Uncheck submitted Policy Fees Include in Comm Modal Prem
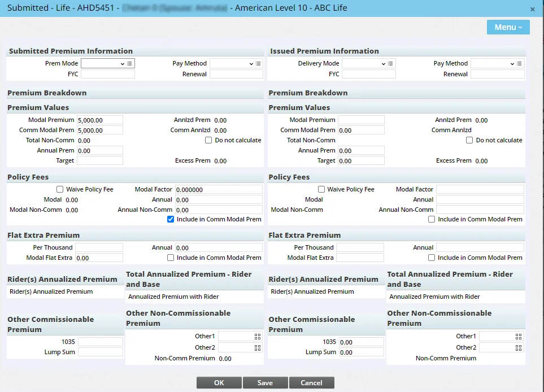 click(171, 219)
